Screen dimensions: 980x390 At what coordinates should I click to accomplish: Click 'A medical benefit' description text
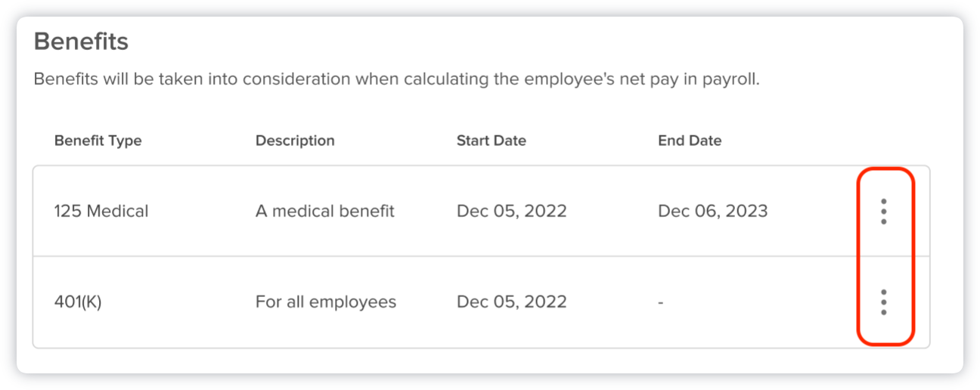pos(324,212)
